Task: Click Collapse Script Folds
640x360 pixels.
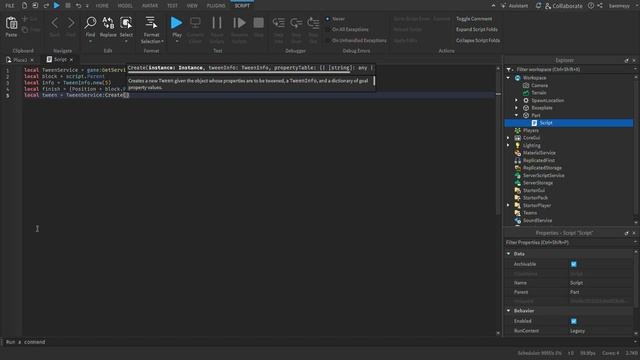Action: click(478, 40)
